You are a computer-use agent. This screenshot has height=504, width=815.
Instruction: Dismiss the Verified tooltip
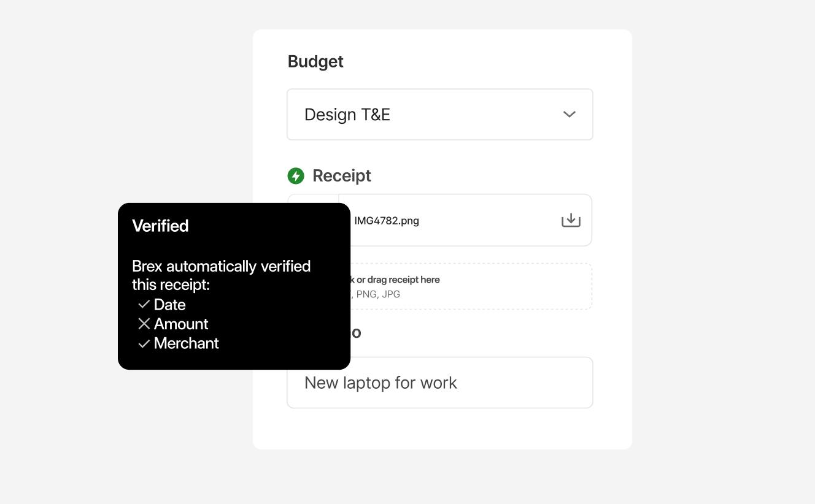point(234,286)
